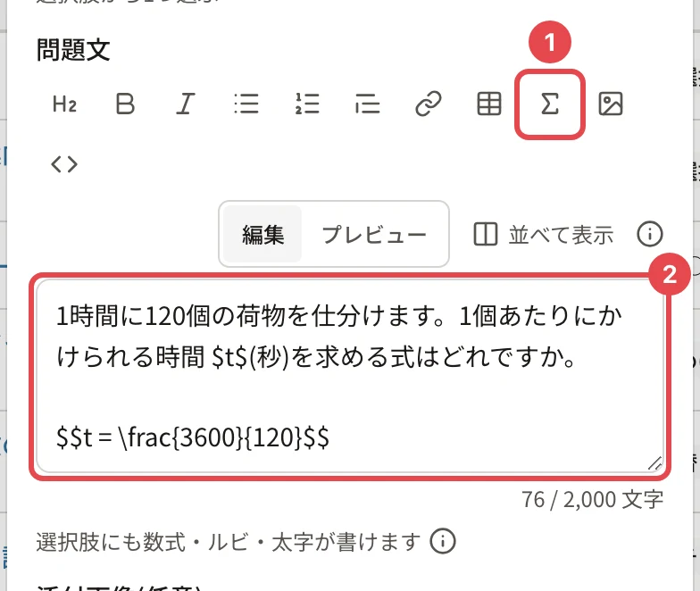Image resolution: width=700 pixels, height=591 pixels.
Task: Switch to the プレビュー tab
Action: [374, 234]
